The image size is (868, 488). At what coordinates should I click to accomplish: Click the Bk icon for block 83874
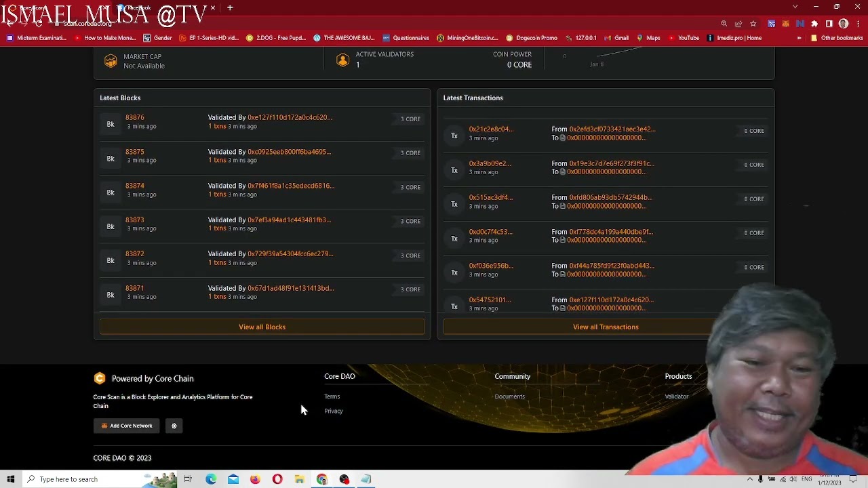pyautogui.click(x=111, y=192)
